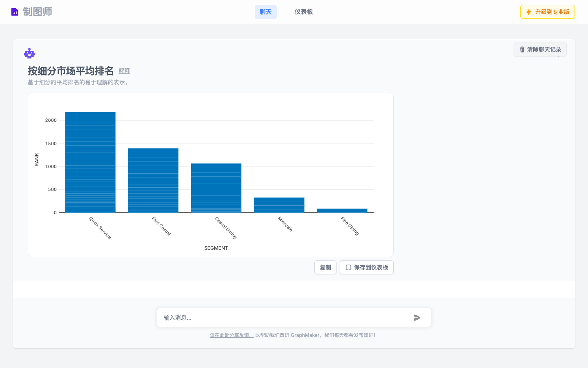Image resolution: width=588 pixels, height=368 pixels.
Task: Select the Fine Dining bar in the chart
Action: pos(342,210)
